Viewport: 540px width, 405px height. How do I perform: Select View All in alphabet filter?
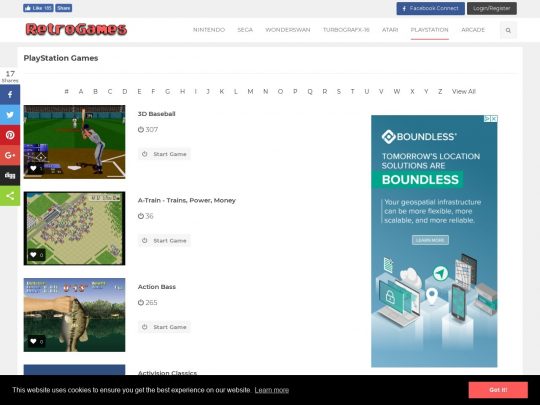point(464,92)
